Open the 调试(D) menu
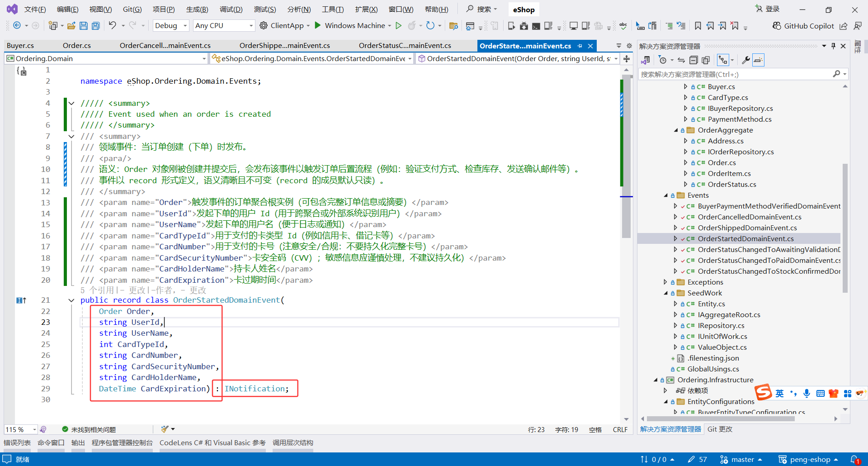 tap(231, 9)
